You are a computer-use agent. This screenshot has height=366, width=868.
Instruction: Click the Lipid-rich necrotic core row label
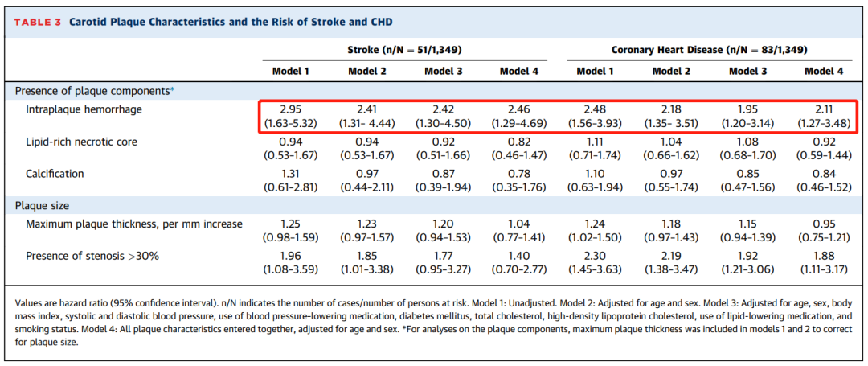pos(81,142)
